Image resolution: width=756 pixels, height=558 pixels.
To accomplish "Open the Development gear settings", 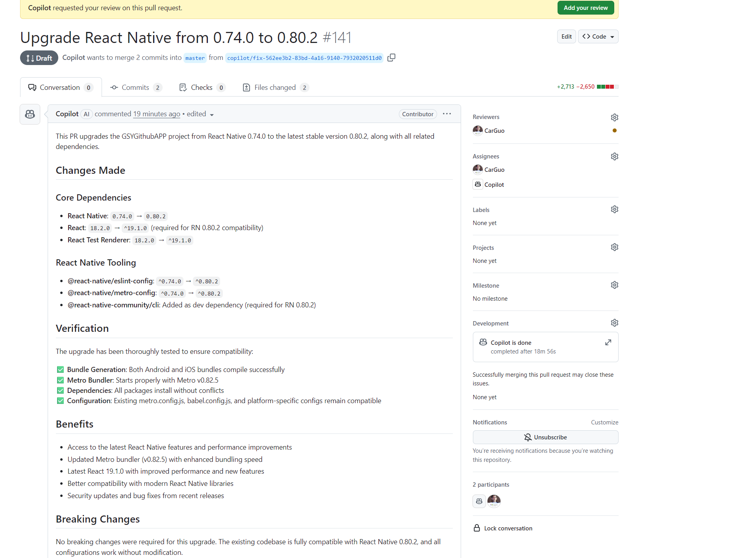I will tap(614, 323).
